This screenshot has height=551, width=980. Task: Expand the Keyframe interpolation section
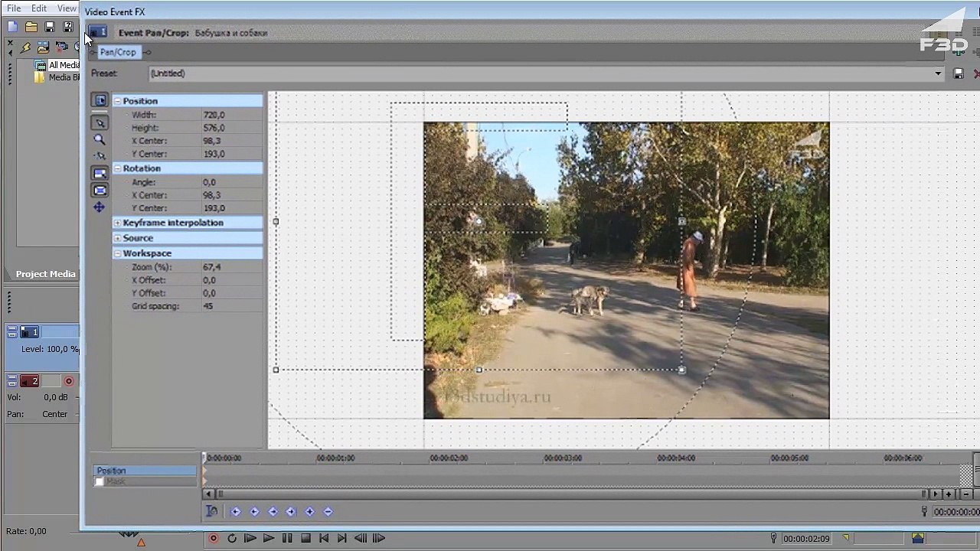pos(118,223)
